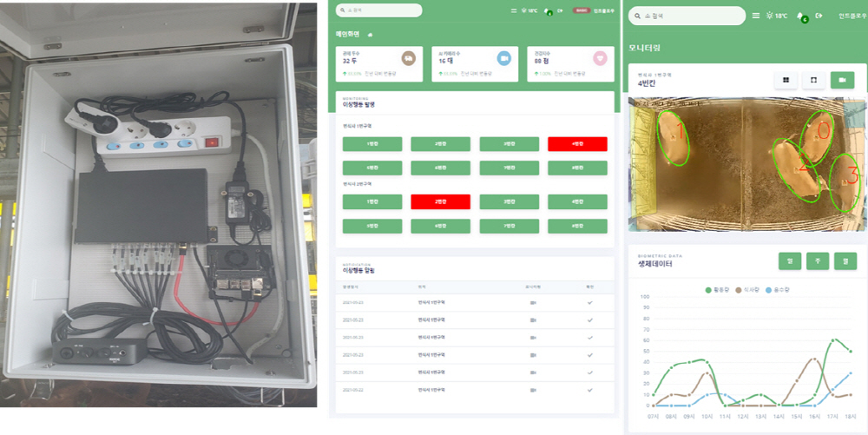Open 5번칸 stall in 1번구역

372,168
